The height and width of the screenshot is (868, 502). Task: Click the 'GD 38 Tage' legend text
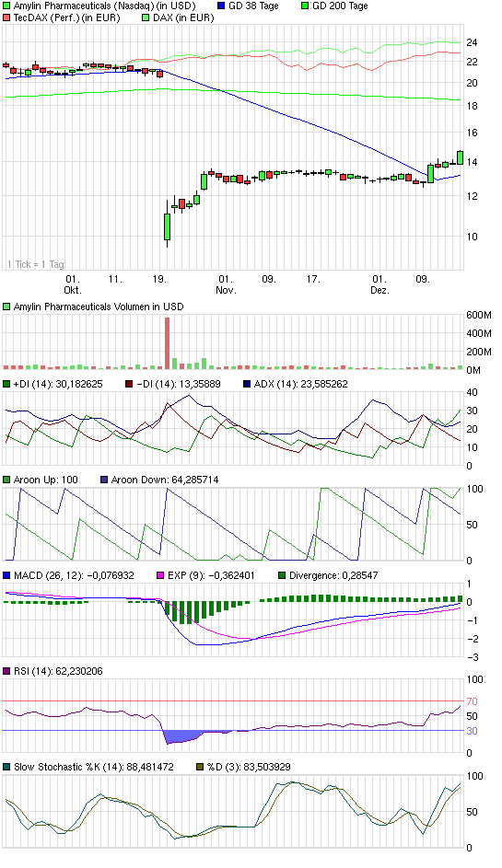[x=253, y=6]
